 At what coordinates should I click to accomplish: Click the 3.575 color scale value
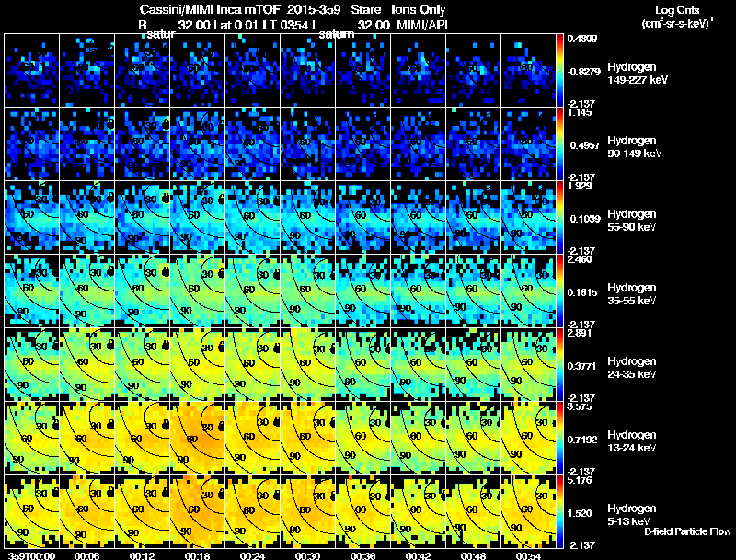580,406
